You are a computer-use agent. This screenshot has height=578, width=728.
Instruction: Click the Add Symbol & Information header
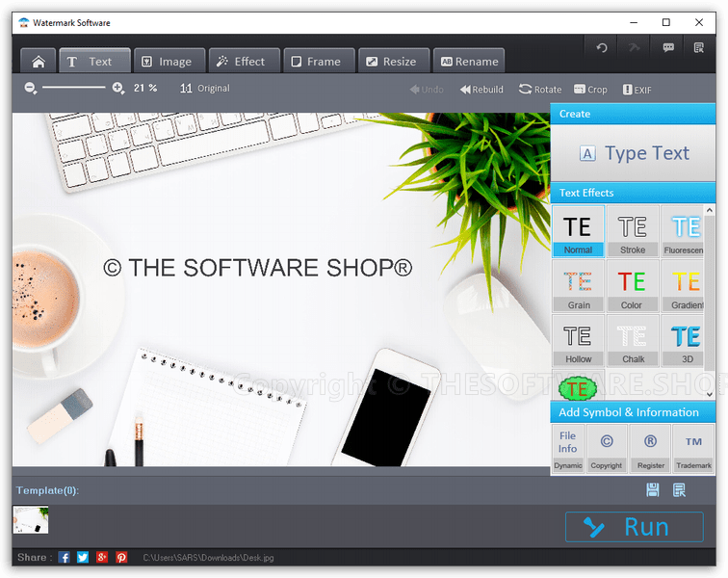tap(634, 412)
